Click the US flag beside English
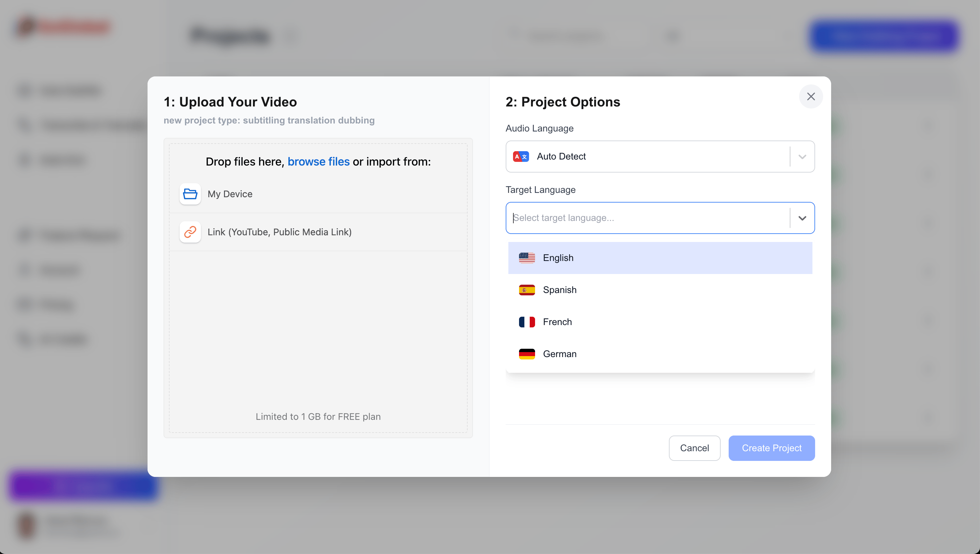This screenshot has width=980, height=554. (x=527, y=258)
